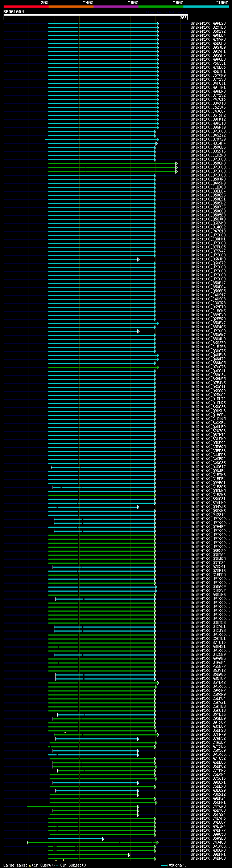Select hit label UniRef100_P38912

click(208, 794)
